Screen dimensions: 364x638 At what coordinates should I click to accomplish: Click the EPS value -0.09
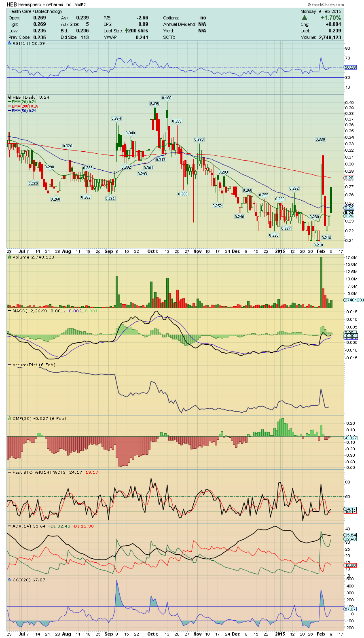pyautogui.click(x=142, y=24)
